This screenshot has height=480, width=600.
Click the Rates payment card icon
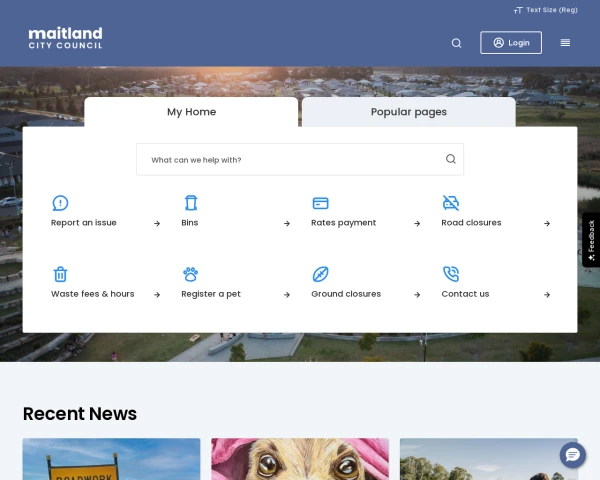tap(320, 203)
